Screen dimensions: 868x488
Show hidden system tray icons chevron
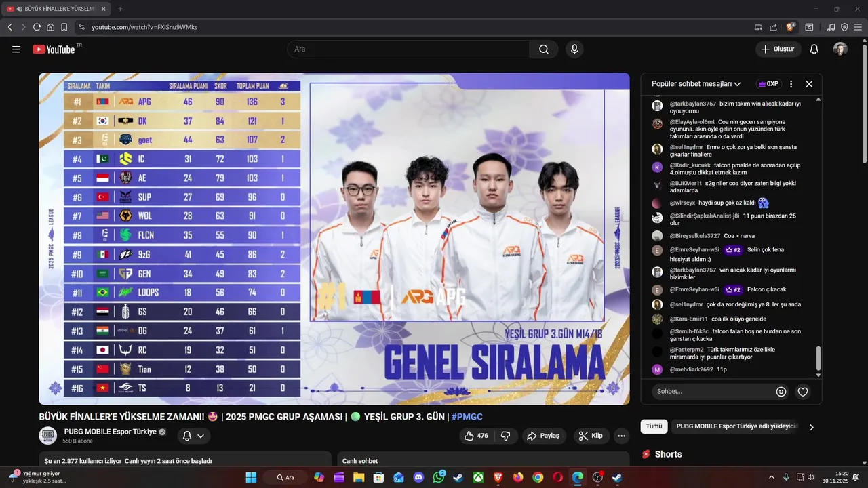click(x=771, y=477)
